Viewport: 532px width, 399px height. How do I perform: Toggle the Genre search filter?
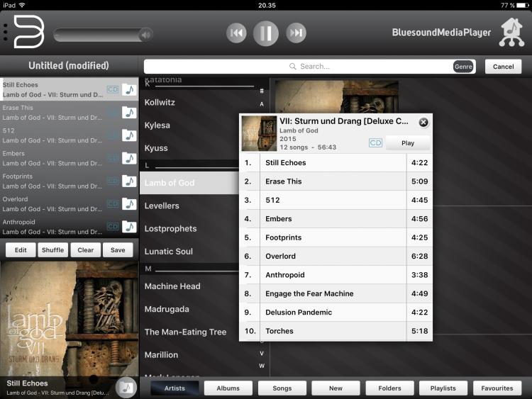pyautogui.click(x=463, y=67)
